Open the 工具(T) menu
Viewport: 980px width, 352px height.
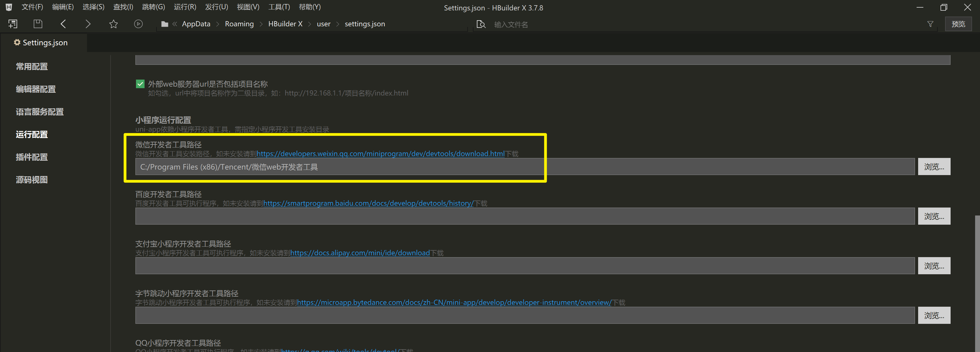[x=279, y=7]
